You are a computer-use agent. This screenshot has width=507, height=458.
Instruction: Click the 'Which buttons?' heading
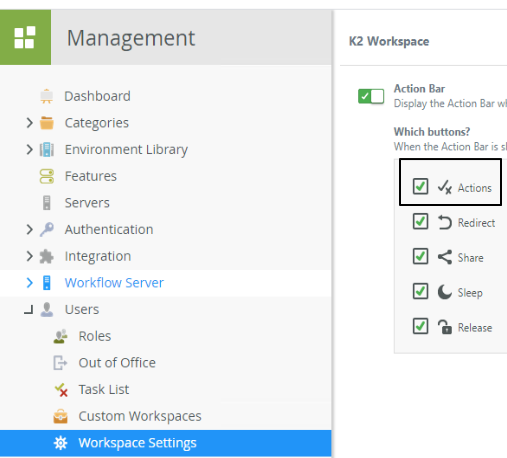click(x=432, y=132)
